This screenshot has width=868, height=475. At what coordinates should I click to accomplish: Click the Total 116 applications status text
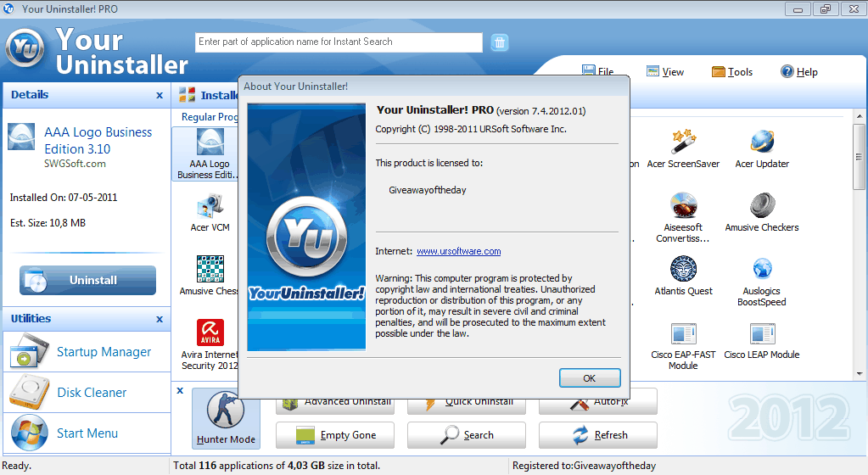277,466
